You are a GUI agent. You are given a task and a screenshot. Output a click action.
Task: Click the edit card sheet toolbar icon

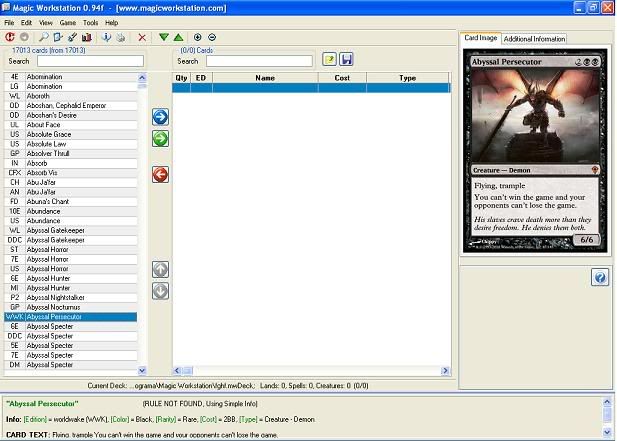58,37
